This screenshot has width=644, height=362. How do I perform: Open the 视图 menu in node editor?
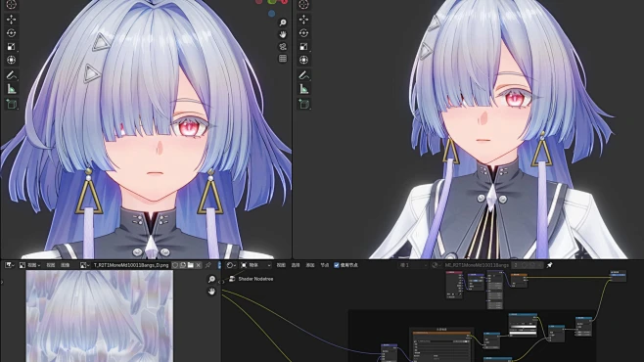281,265
